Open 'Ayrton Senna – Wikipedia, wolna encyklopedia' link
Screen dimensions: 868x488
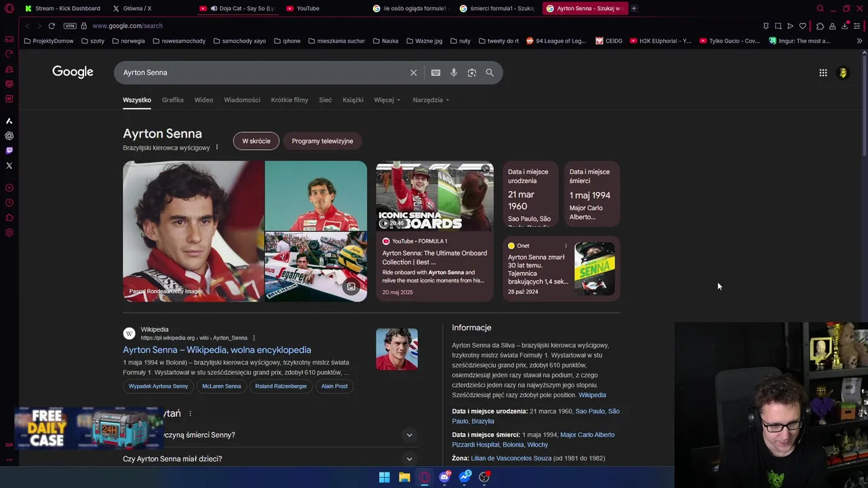point(217,350)
